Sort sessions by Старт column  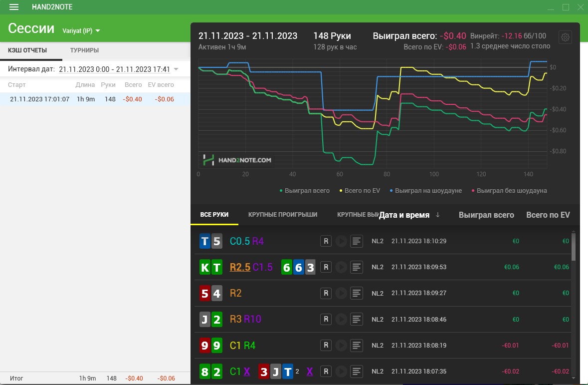[17, 85]
